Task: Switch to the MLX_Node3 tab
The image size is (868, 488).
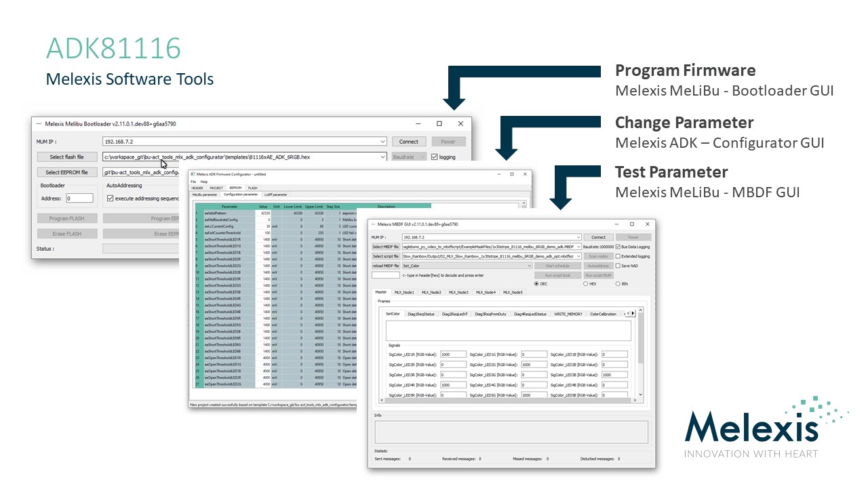Action: tap(458, 292)
